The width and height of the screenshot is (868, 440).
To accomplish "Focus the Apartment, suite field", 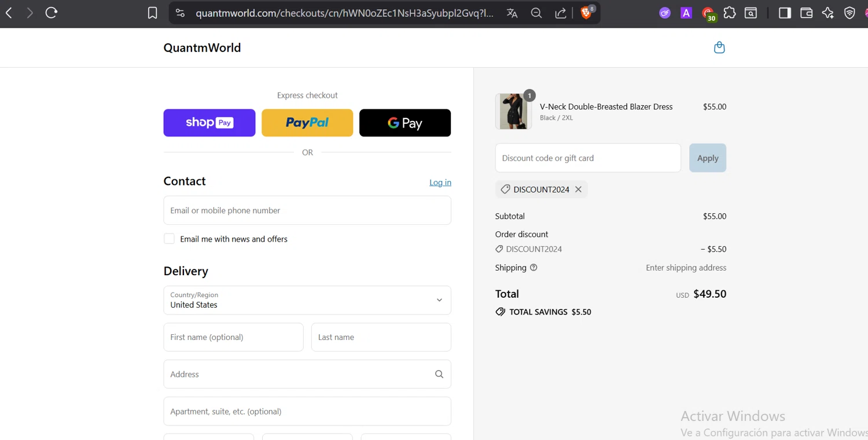I will tap(307, 411).
